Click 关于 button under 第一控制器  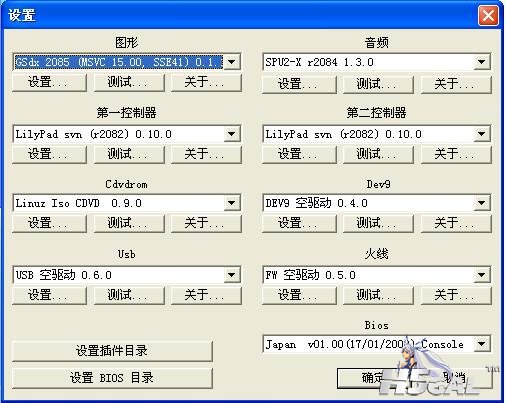click(206, 154)
